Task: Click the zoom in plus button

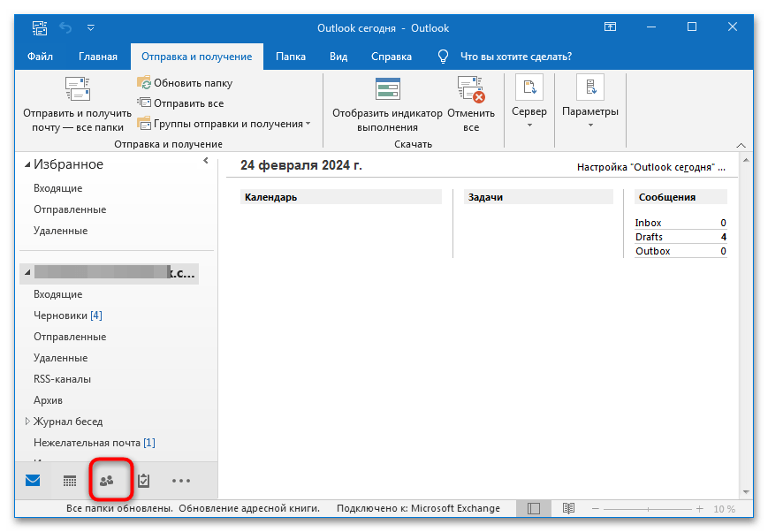Action: [x=700, y=509]
